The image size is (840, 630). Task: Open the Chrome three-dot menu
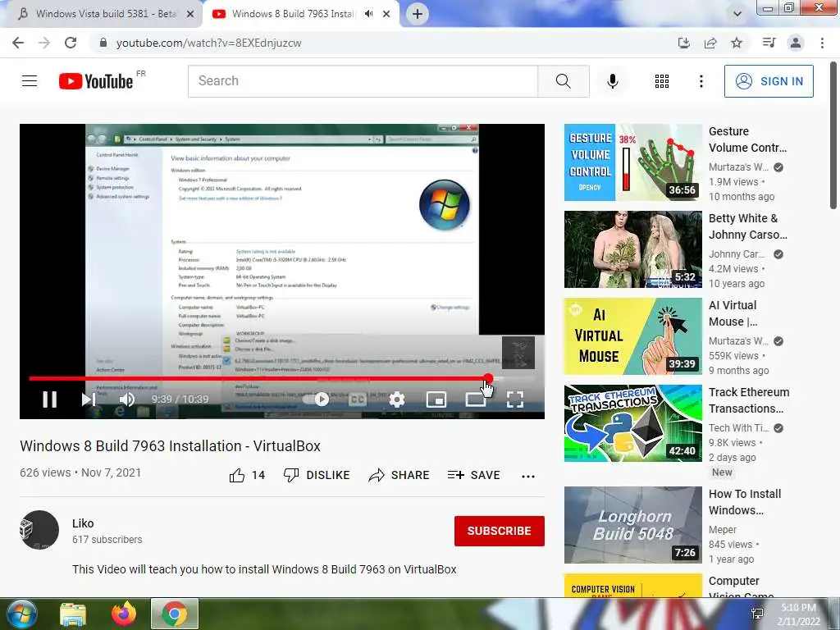point(822,43)
